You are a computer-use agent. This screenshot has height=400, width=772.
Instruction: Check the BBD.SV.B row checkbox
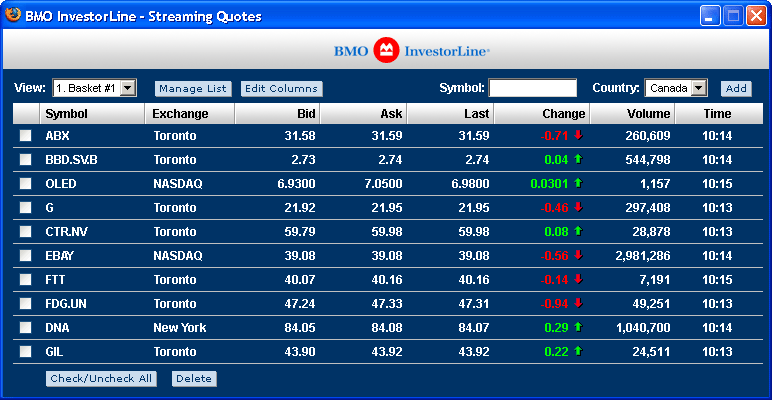[26, 160]
